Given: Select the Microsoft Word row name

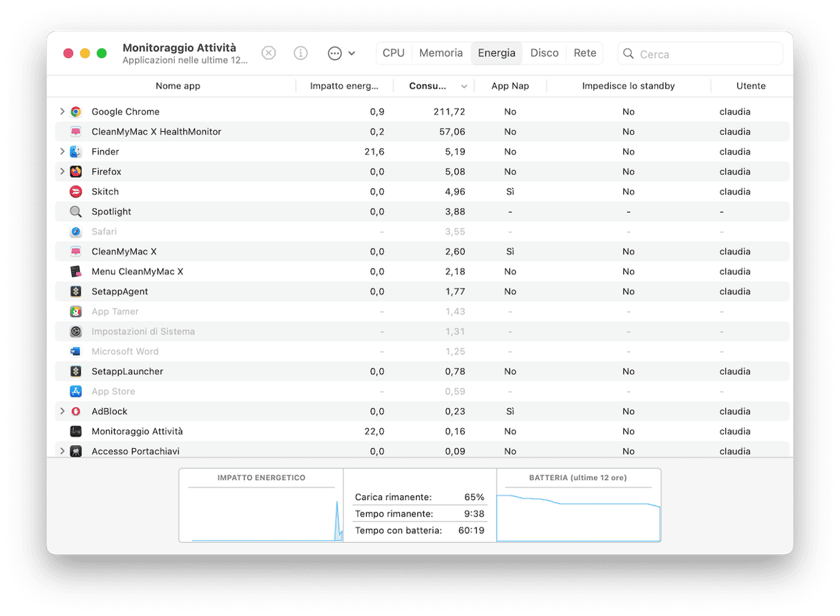Looking at the screenshot, I should (x=125, y=352).
